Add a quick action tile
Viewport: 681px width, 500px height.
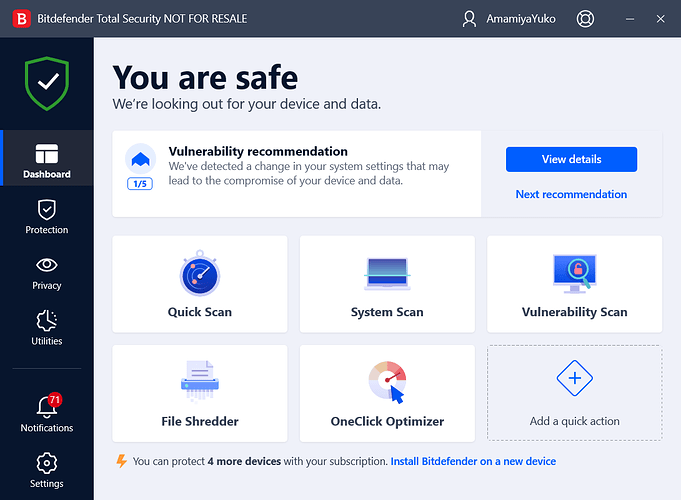pyautogui.click(x=575, y=393)
